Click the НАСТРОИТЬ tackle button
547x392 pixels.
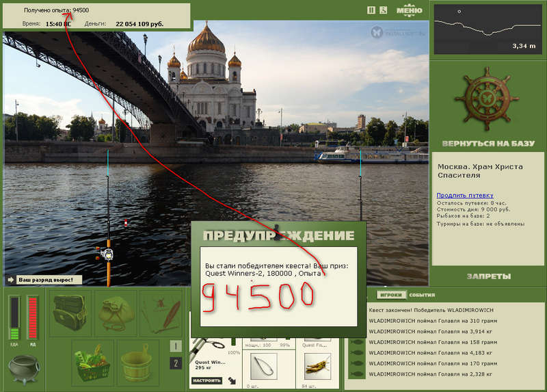point(206,380)
